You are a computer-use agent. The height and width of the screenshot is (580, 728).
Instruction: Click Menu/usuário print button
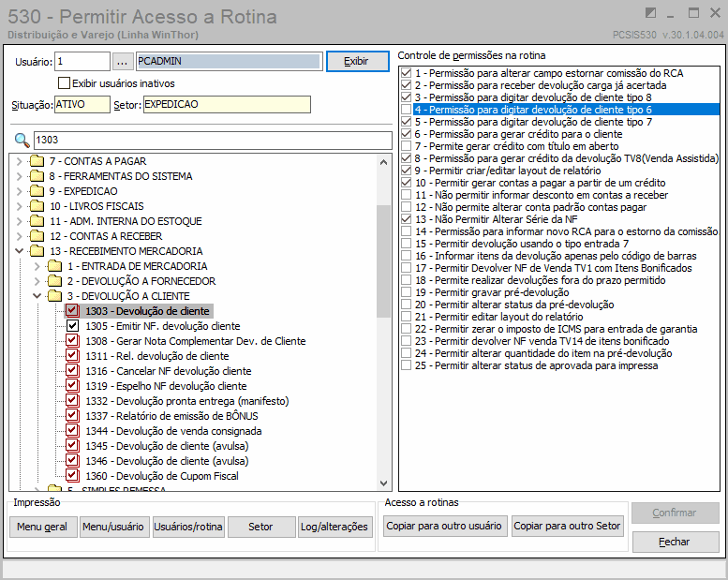114,527
